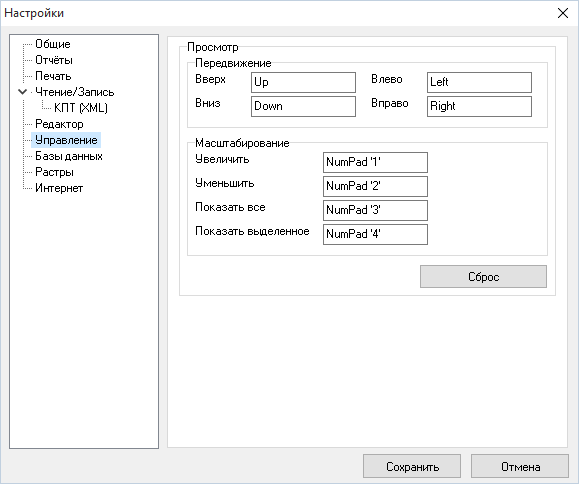Click the Вверх hotkey field
Screen dimensions: 579x484
point(303,82)
